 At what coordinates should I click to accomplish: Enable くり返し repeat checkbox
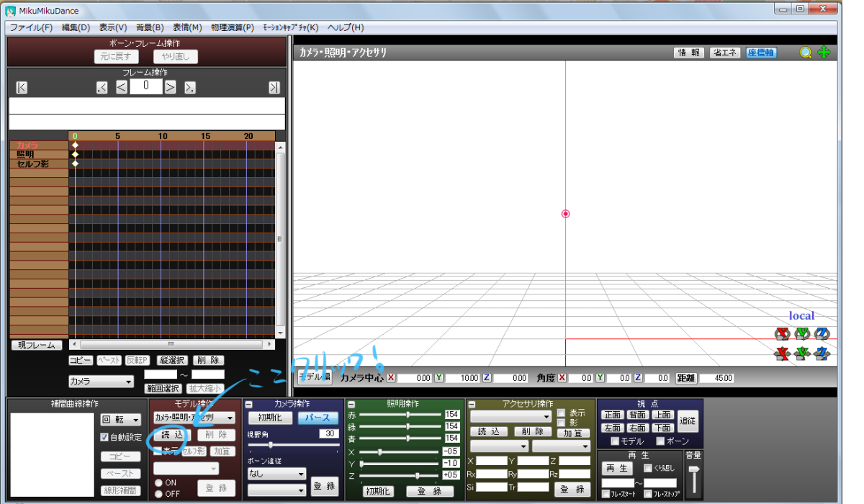pos(647,468)
